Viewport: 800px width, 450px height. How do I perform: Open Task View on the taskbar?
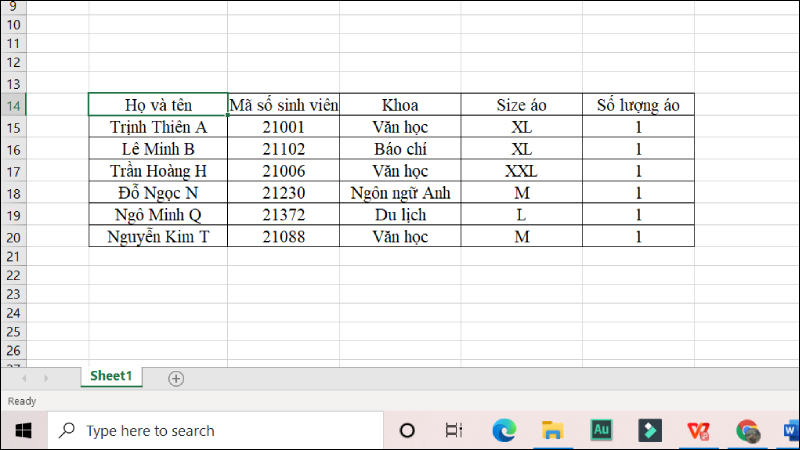pyautogui.click(x=454, y=430)
